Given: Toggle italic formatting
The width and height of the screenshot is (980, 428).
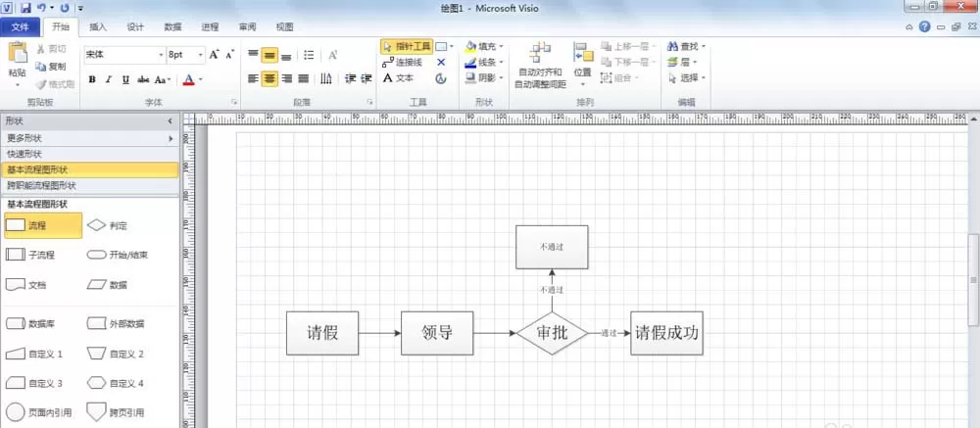Looking at the screenshot, I should [x=109, y=79].
